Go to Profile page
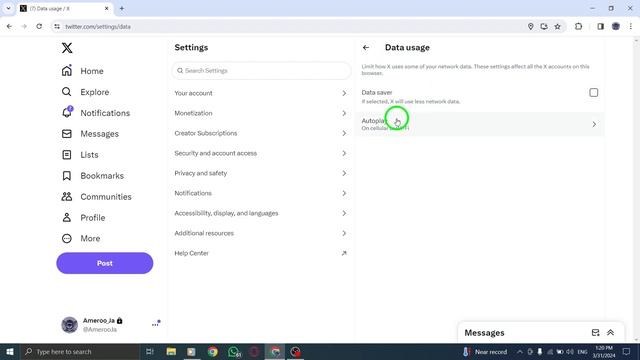The image size is (640, 360). click(x=83, y=218)
